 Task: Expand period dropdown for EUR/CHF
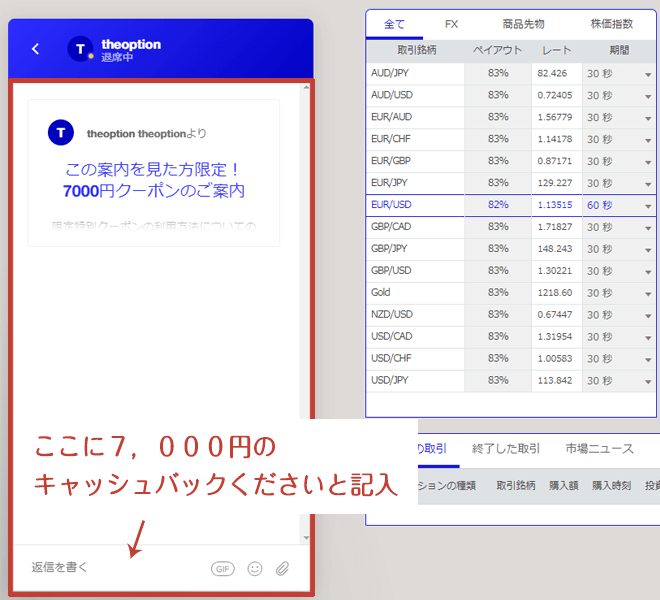(x=648, y=141)
